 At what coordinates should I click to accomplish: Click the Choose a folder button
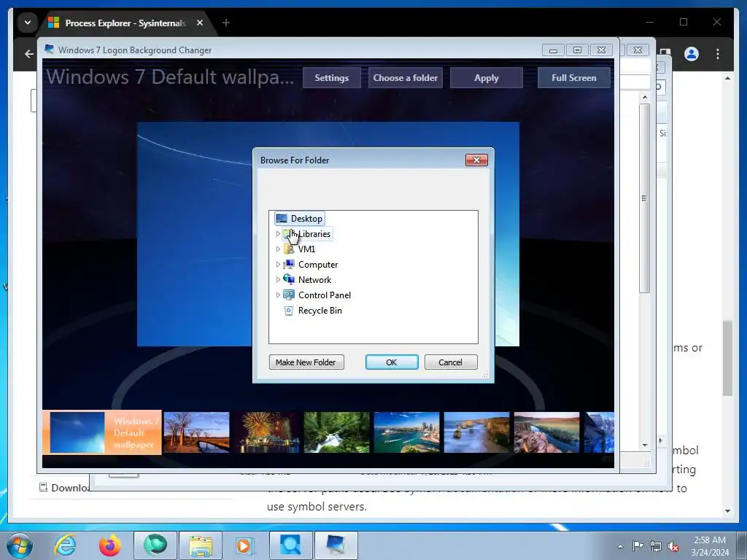pos(406,77)
